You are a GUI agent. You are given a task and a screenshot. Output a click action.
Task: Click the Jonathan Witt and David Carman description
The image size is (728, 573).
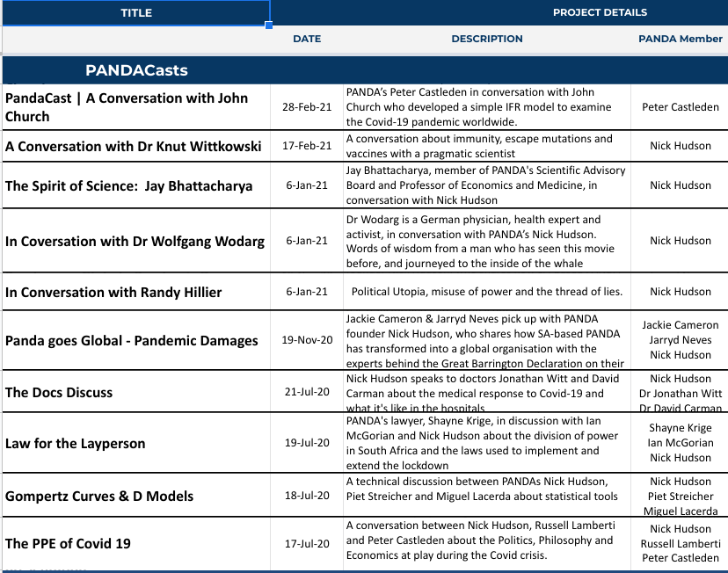pyautogui.click(x=487, y=392)
